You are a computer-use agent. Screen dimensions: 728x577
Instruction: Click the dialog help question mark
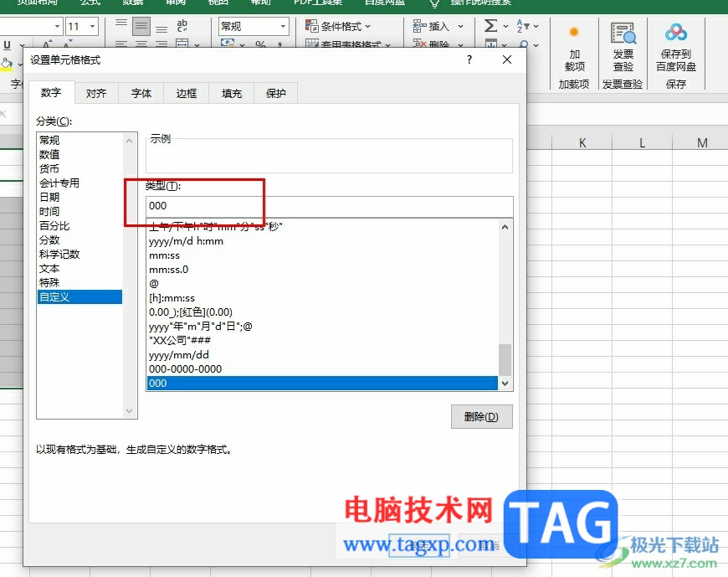469,59
